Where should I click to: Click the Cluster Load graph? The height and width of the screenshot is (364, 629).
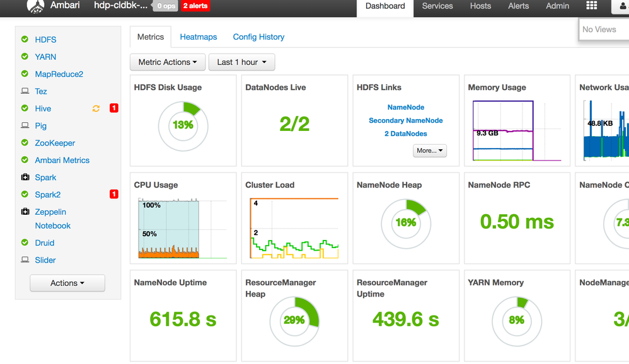(294, 228)
